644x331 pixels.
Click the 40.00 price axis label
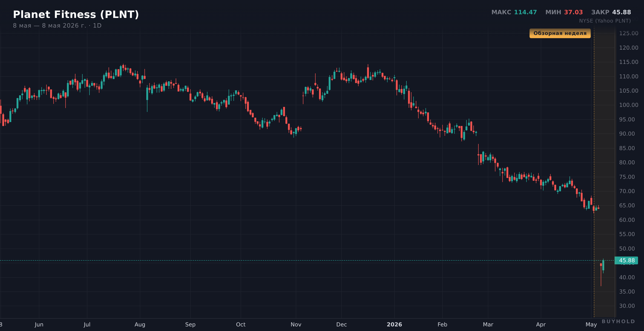[x=627, y=277]
